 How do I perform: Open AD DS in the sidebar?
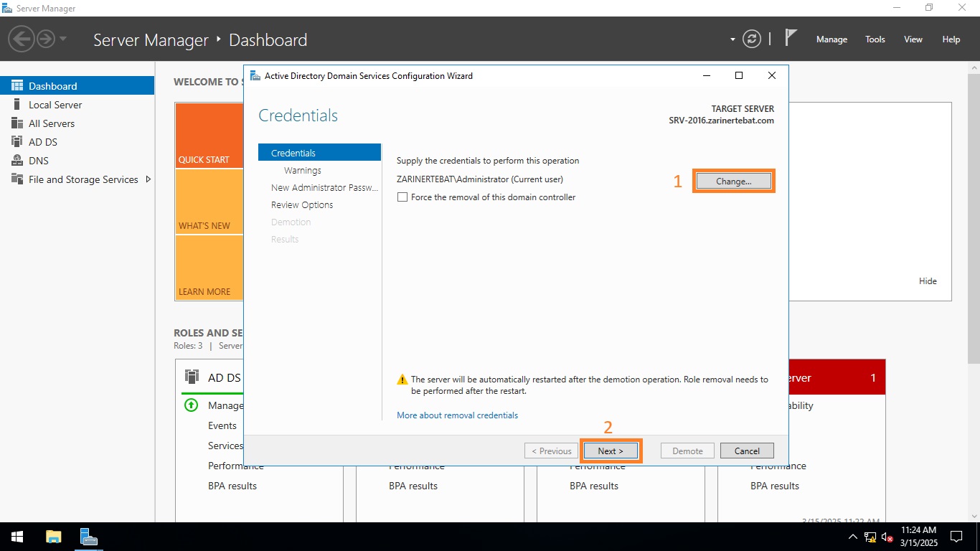pyautogui.click(x=77, y=142)
